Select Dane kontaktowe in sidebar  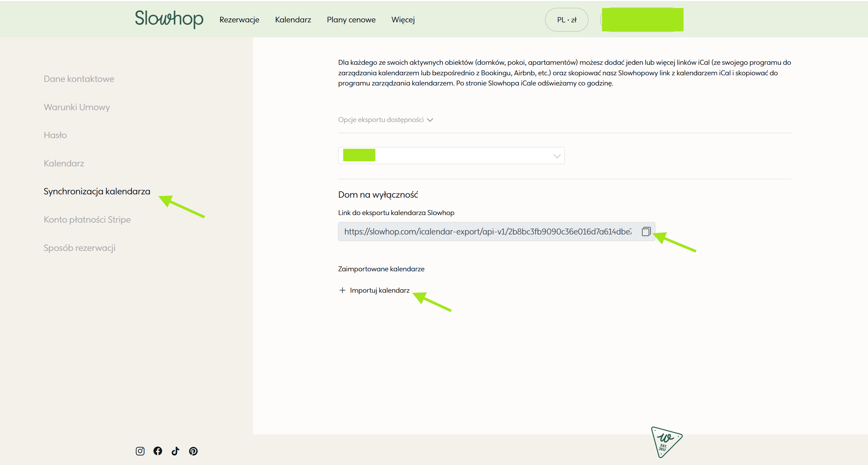[79, 79]
